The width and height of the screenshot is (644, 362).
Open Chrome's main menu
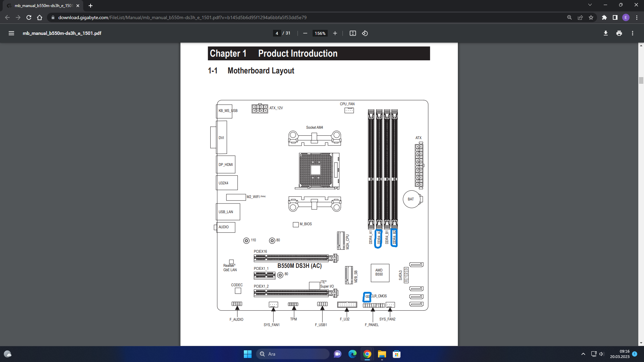click(637, 17)
